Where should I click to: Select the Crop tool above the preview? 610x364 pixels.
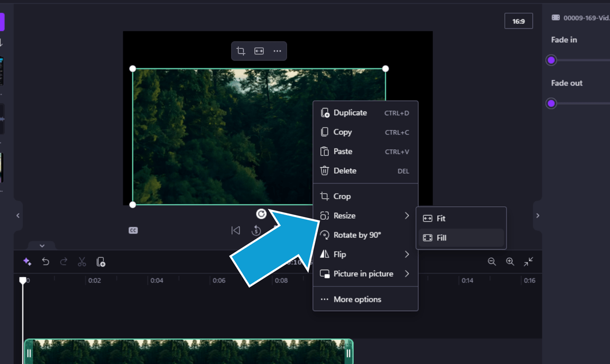(x=240, y=51)
